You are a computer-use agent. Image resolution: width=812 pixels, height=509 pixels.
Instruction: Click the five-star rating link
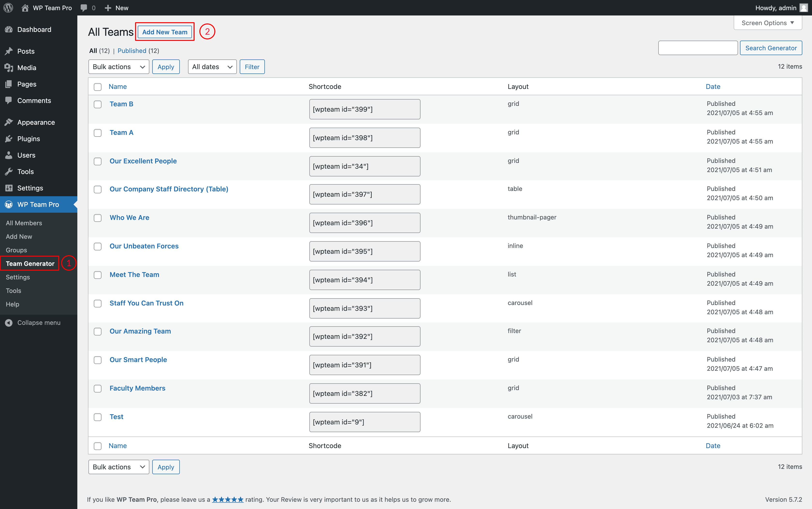(x=227, y=500)
